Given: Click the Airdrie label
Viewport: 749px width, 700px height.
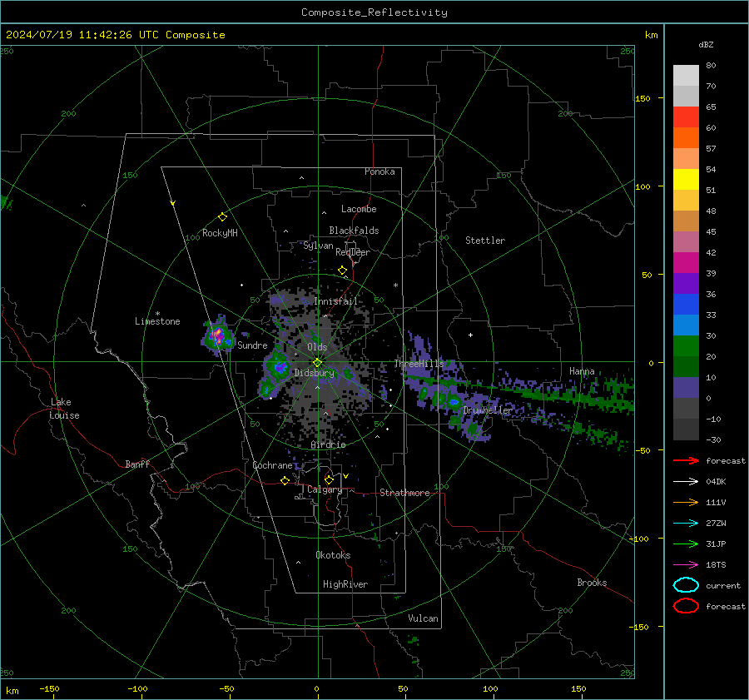Looking at the screenshot, I should (x=328, y=444).
